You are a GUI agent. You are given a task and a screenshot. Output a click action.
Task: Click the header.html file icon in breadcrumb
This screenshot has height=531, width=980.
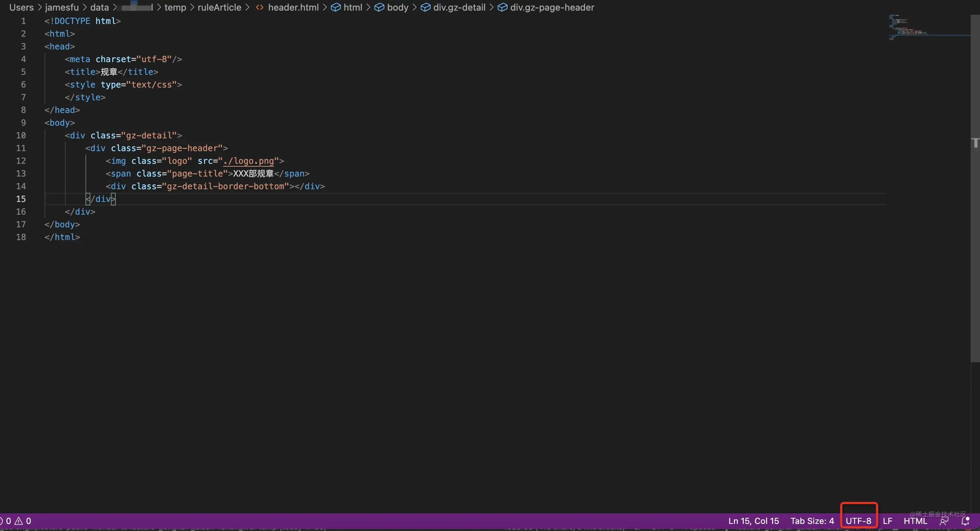259,7
